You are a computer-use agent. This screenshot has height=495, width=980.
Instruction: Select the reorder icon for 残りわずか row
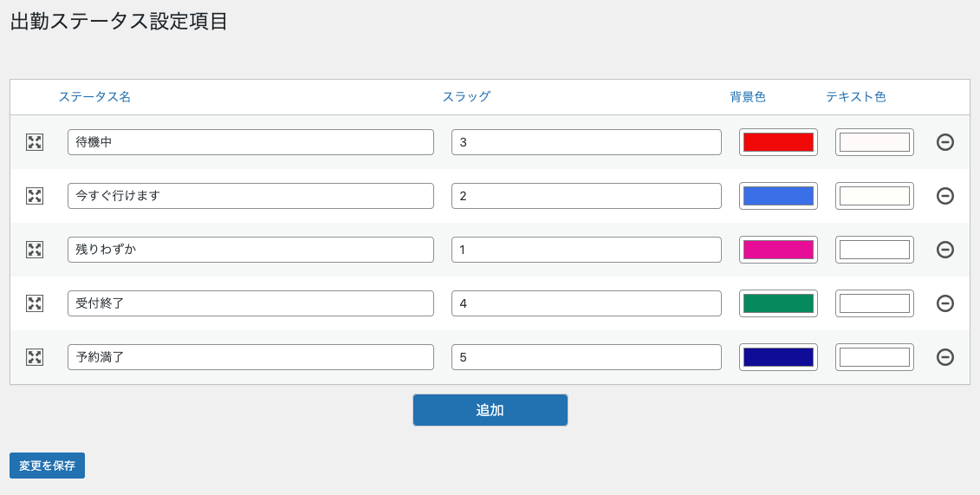click(35, 250)
